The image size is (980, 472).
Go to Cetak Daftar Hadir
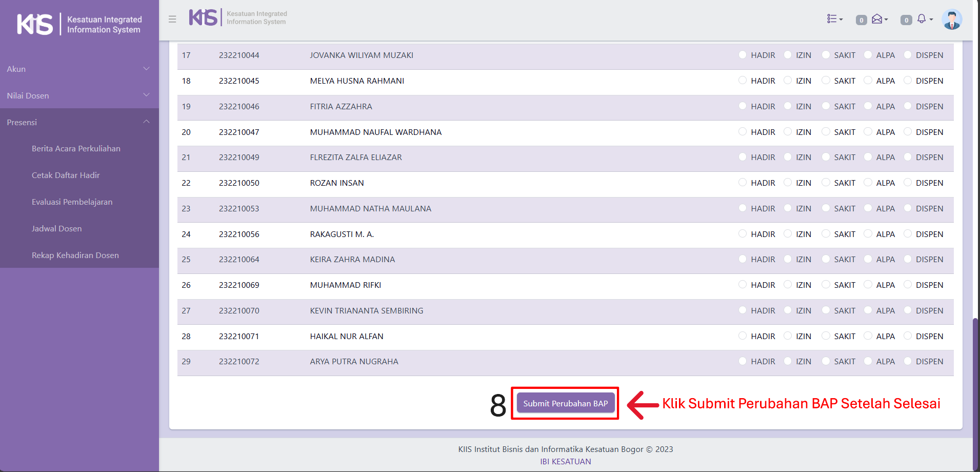[66, 175]
